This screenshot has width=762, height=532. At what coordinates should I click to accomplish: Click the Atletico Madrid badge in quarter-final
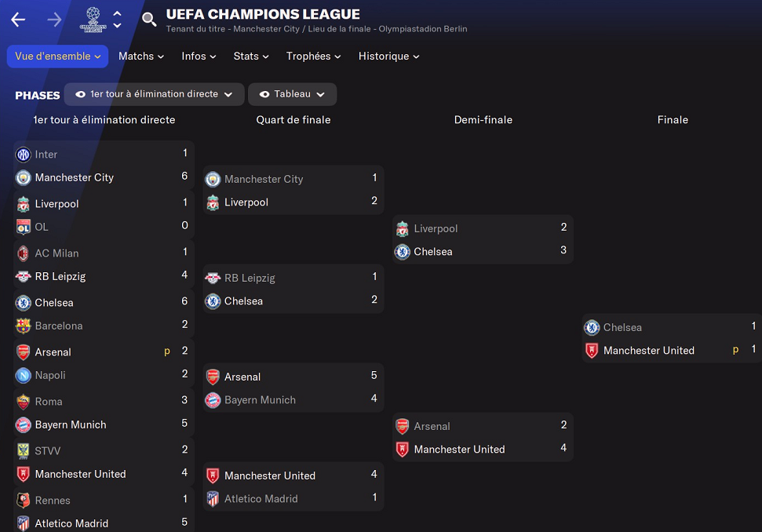pos(213,499)
